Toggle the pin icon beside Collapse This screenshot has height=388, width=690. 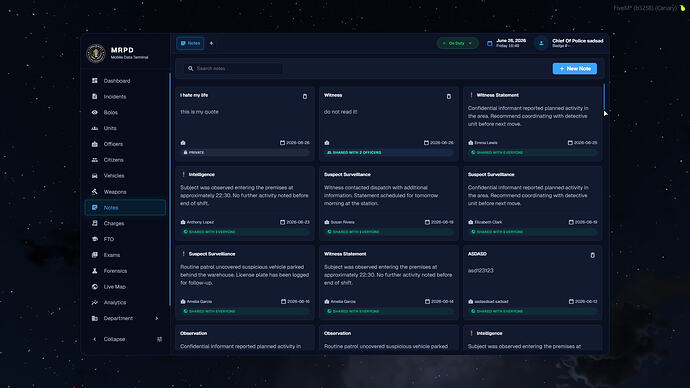(159, 339)
